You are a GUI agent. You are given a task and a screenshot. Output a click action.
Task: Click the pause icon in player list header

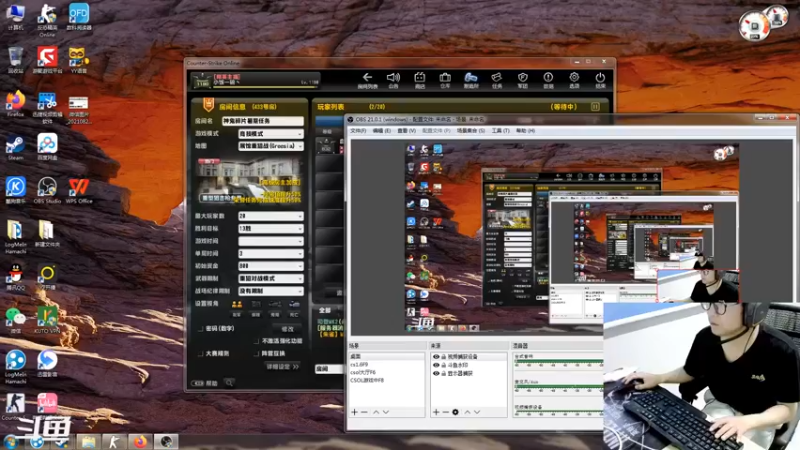(x=595, y=107)
